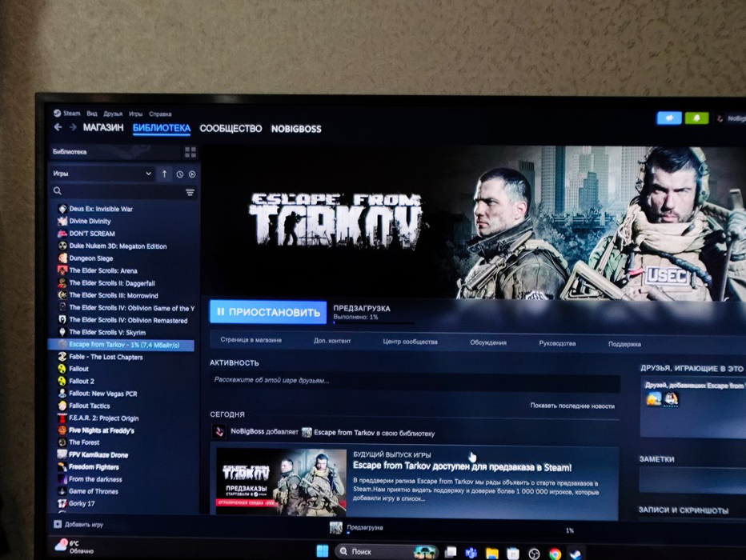The image size is (746, 560).
Task: Toggle the ready-to-play filter icon
Action: click(x=192, y=174)
